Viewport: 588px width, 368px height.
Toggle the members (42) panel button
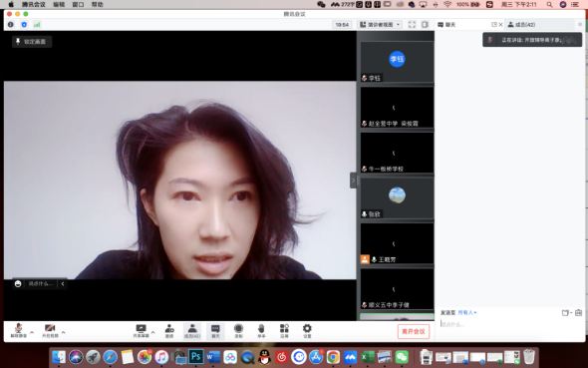(192, 331)
